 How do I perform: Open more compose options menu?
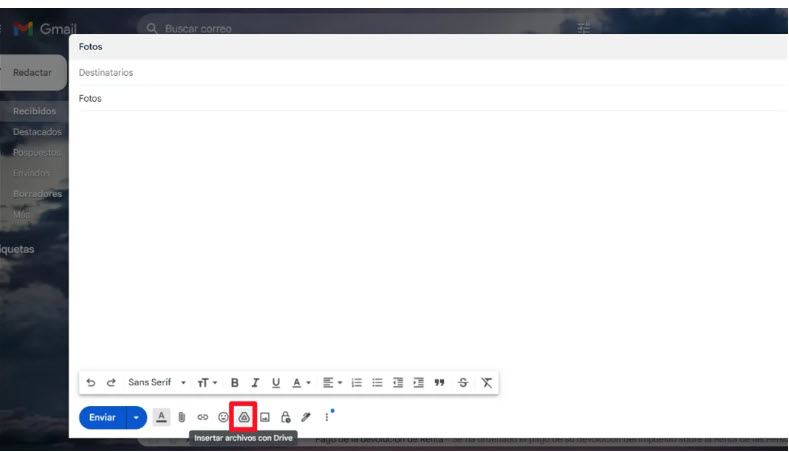click(327, 417)
